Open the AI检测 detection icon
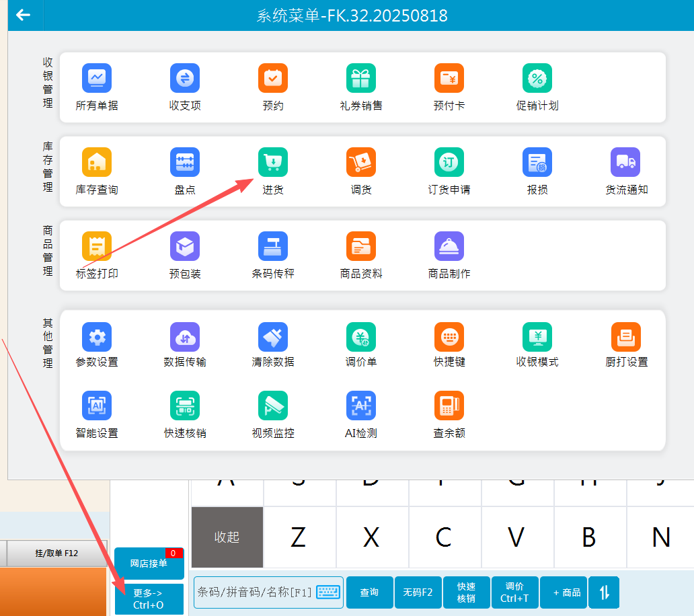 coord(361,406)
